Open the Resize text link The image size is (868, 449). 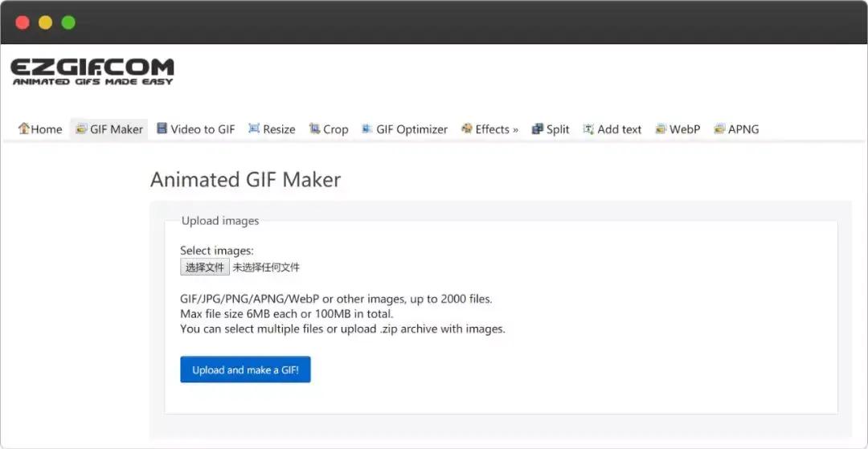(279, 129)
